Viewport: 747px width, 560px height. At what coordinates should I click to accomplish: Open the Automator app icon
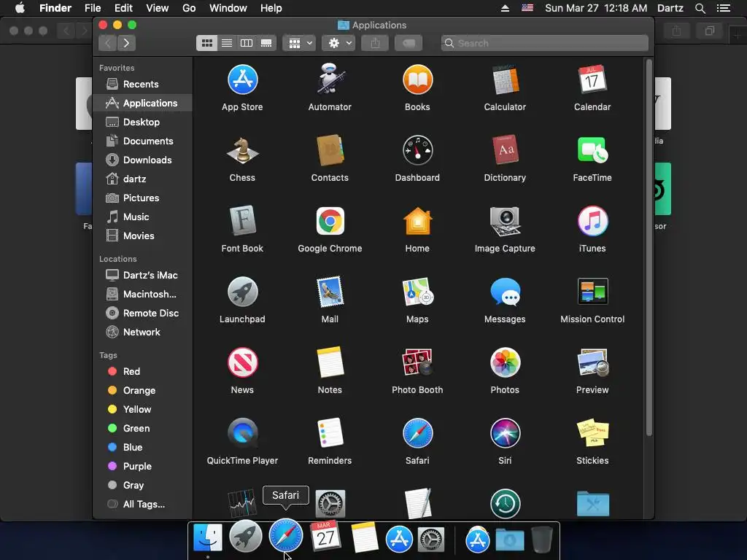coord(330,79)
